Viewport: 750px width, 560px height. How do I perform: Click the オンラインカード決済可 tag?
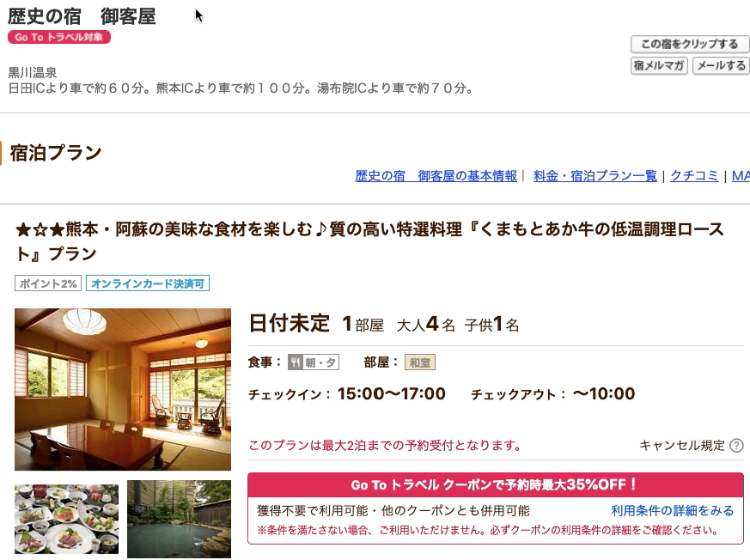point(148,283)
